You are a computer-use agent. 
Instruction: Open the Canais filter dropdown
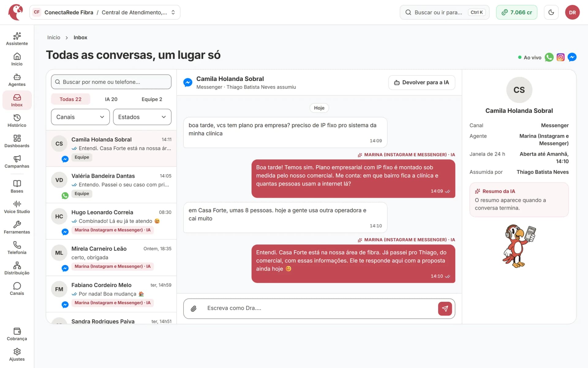coord(80,117)
